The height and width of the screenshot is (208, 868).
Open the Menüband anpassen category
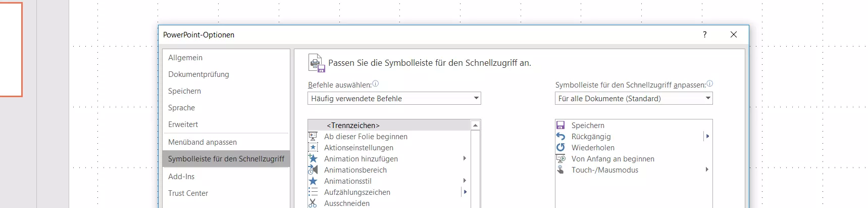226,142
